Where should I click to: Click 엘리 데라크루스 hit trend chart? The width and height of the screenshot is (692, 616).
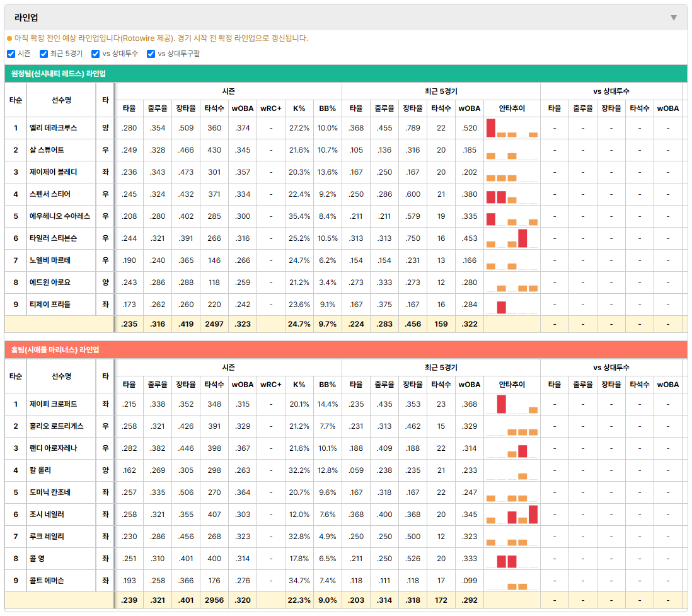click(x=512, y=128)
